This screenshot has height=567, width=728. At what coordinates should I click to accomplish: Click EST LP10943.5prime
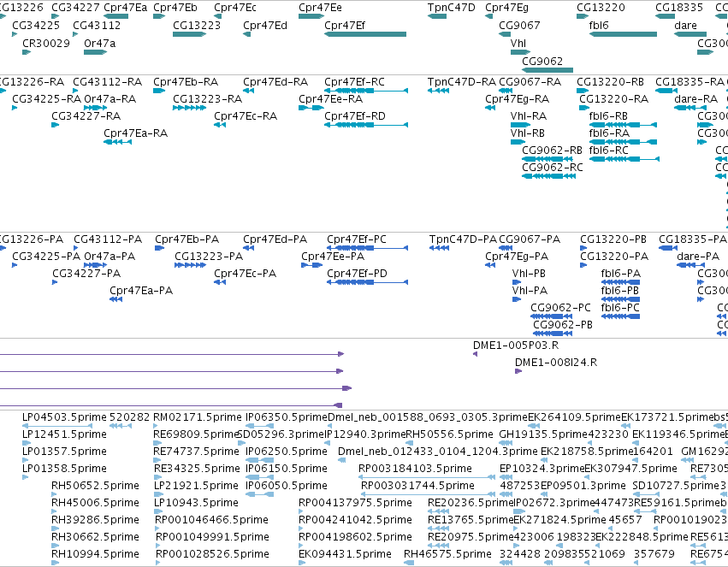click(157, 511)
